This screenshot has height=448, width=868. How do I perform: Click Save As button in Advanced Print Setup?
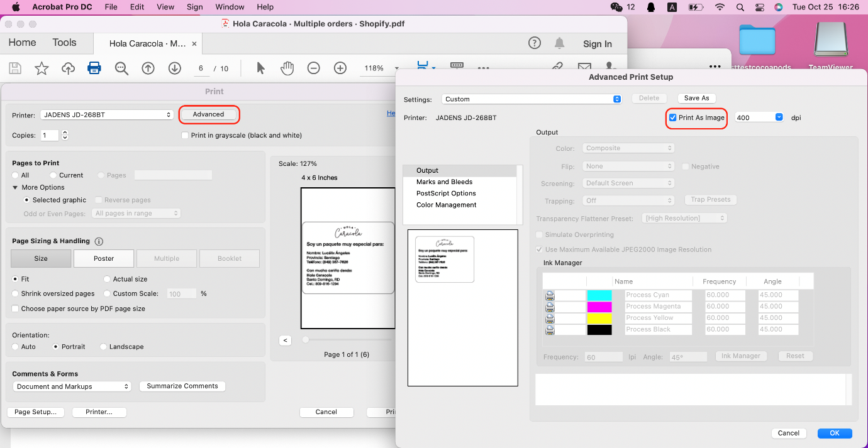[x=696, y=98]
